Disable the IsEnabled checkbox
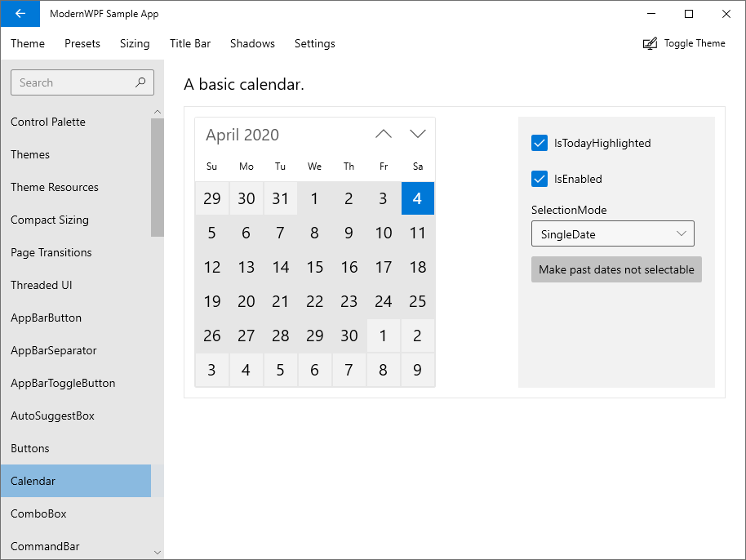Screen dimensions: 746x560 [x=539, y=179]
